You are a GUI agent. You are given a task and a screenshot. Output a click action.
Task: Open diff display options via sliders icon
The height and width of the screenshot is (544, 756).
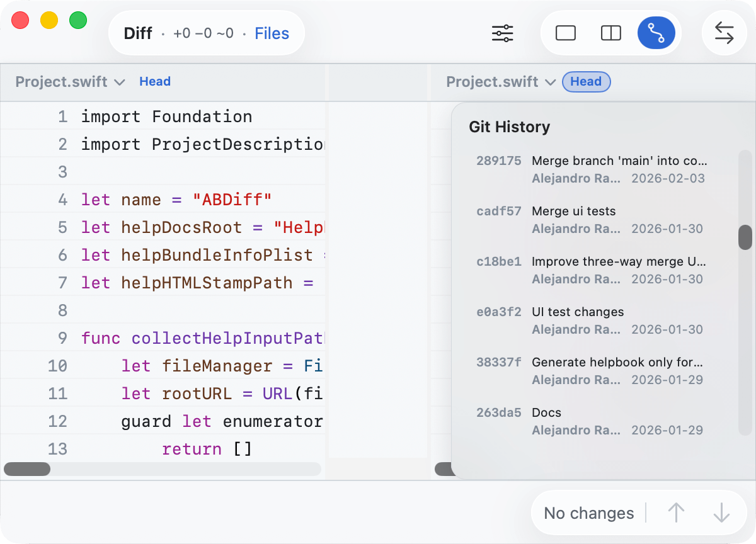(x=502, y=33)
